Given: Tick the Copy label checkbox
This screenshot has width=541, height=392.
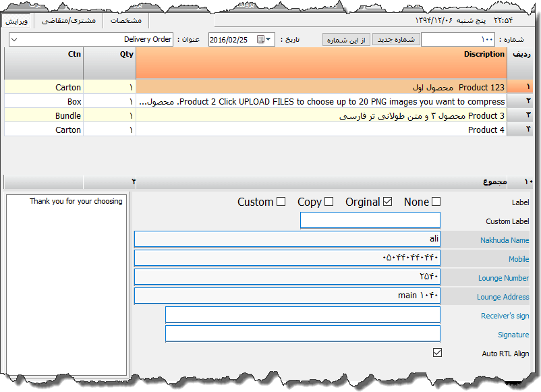Looking at the screenshot, I should 329,202.
